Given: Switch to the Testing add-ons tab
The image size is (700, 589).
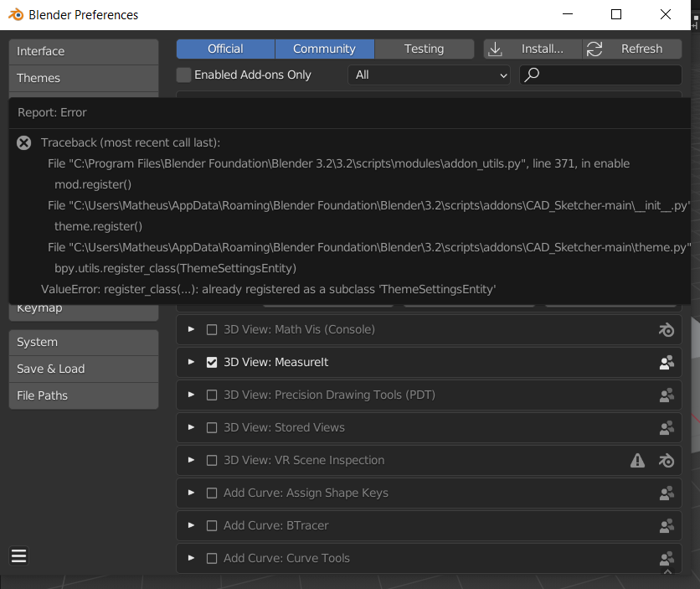Looking at the screenshot, I should (x=424, y=49).
